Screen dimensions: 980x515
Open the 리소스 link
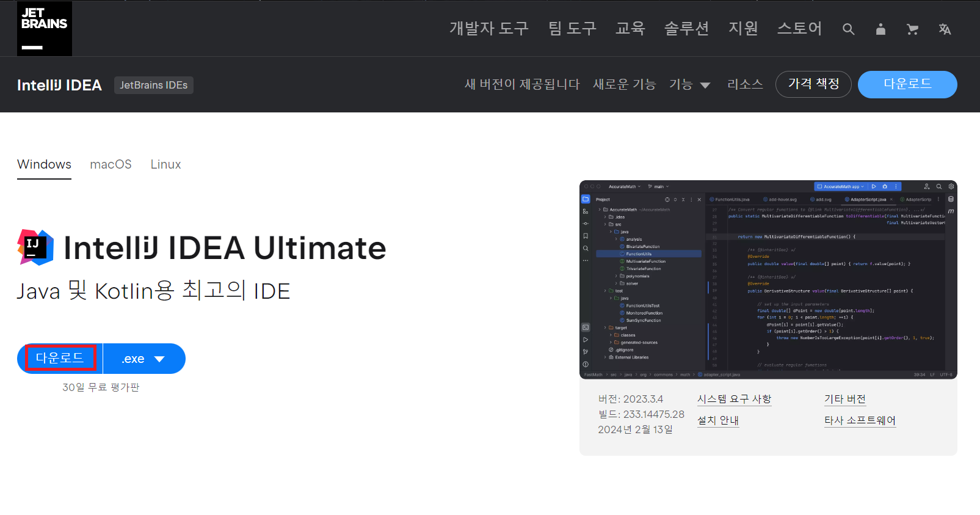(x=745, y=84)
